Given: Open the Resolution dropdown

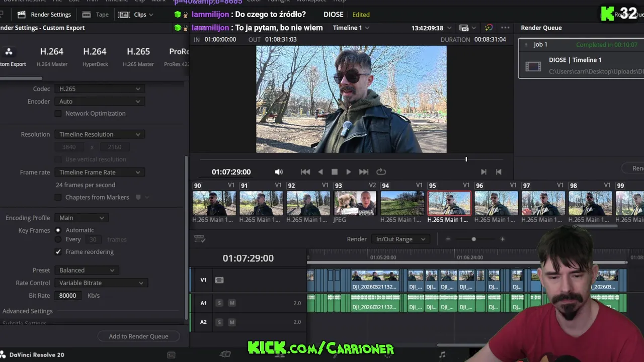Looking at the screenshot, I should click(100, 134).
